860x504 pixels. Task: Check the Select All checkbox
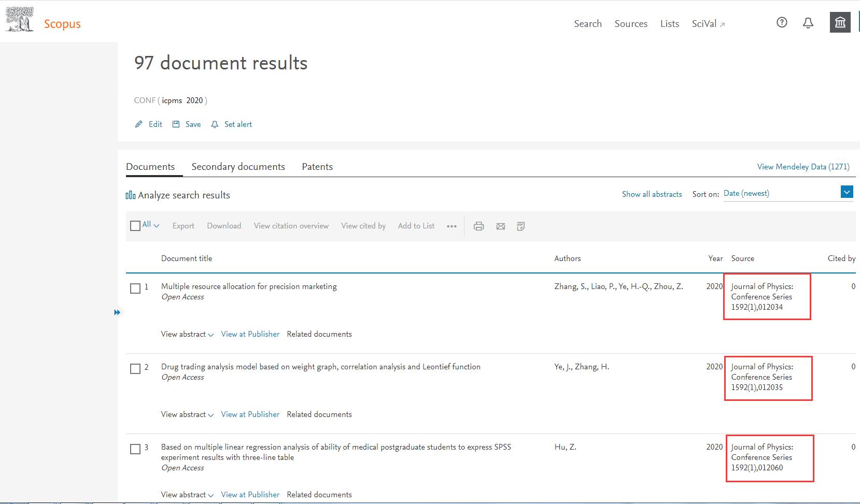point(135,226)
